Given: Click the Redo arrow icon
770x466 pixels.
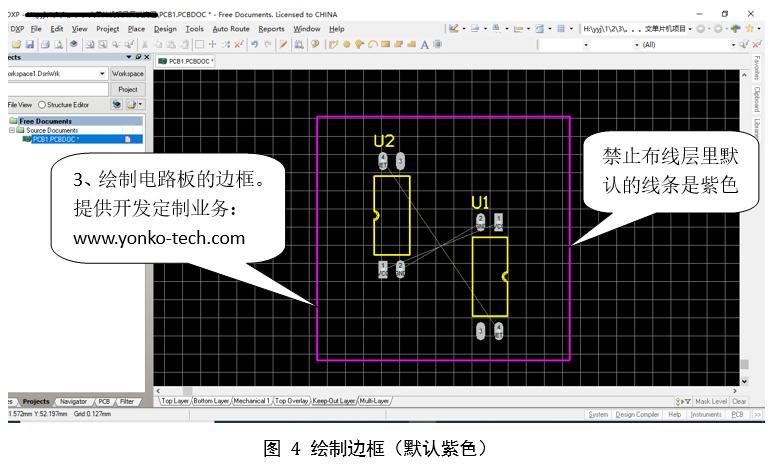Looking at the screenshot, I should pos(268,44).
